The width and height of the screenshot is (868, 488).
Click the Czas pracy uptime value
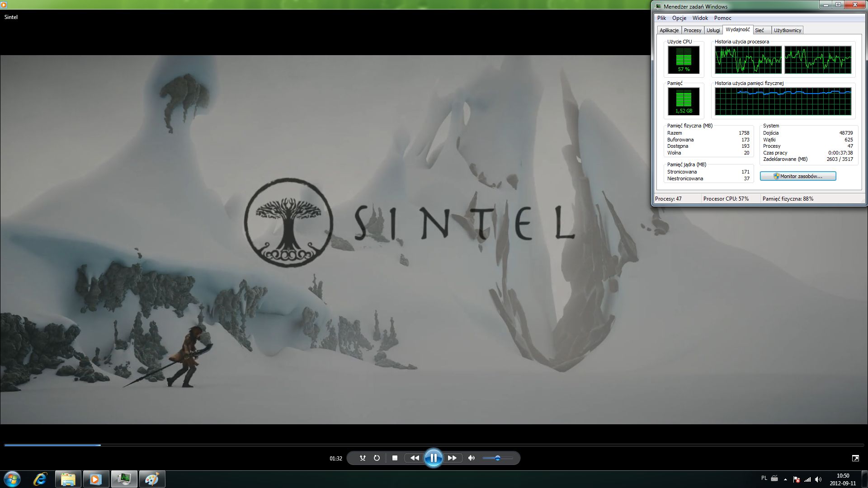pos(840,153)
